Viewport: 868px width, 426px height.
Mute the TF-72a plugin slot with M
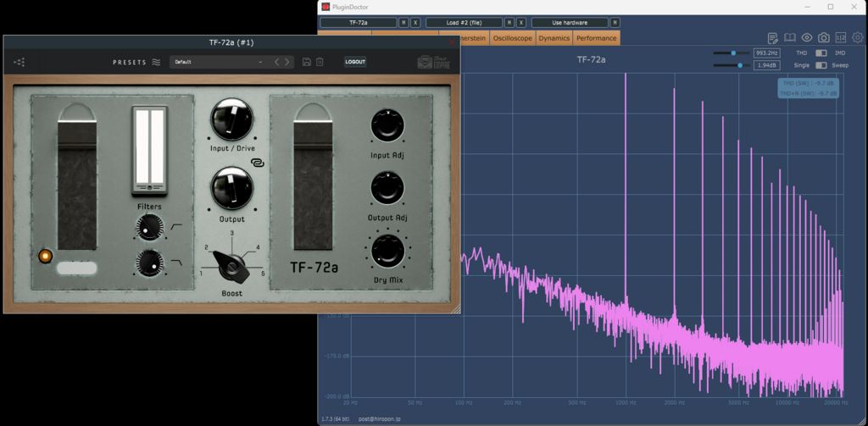403,23
